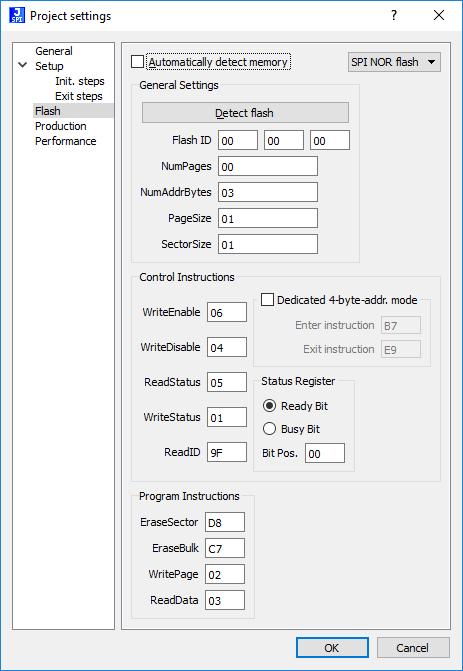Focus the EraseSector instruction field
463x671 pixels.
(225, 523)
